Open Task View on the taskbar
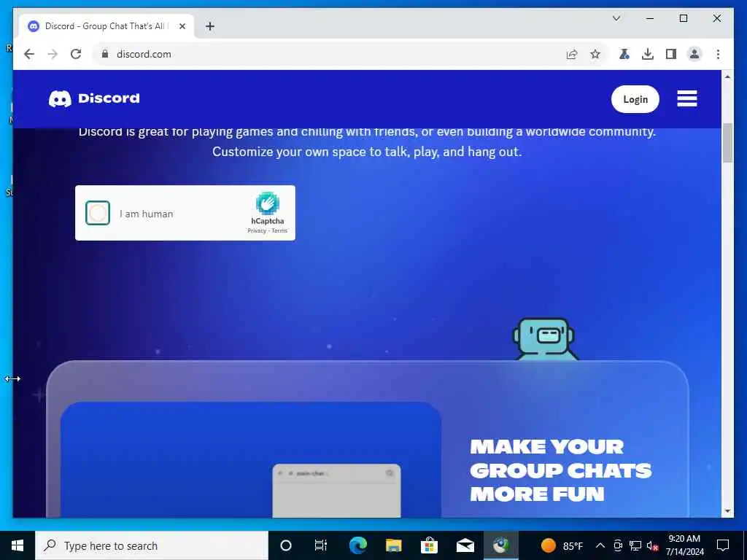The height and width of the screenshot is (560, 747). (x=321, y=545)
